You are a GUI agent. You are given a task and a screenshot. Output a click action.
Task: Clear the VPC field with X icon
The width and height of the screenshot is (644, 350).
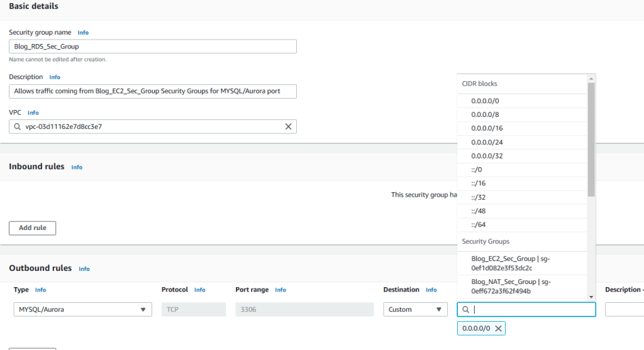[x=288, y=126]
